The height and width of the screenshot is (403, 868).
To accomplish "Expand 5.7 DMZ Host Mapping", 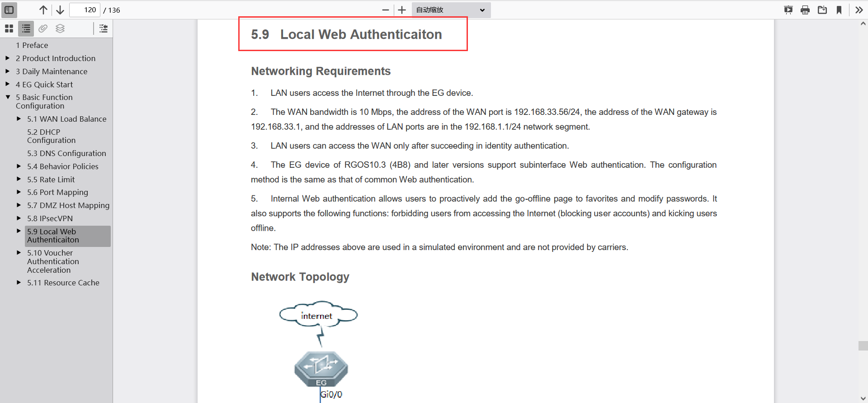I will (x=19, y=205).
